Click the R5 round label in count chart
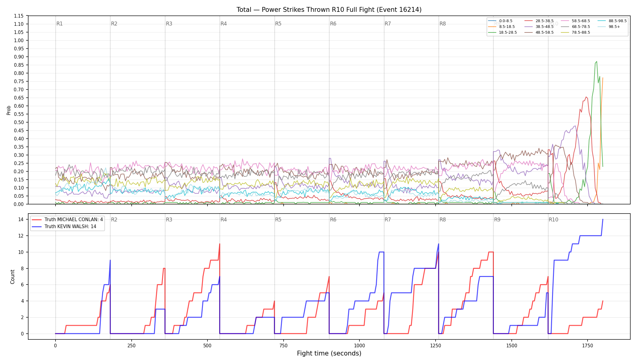This screenshot has height=364, width=637. coord(278,220)
